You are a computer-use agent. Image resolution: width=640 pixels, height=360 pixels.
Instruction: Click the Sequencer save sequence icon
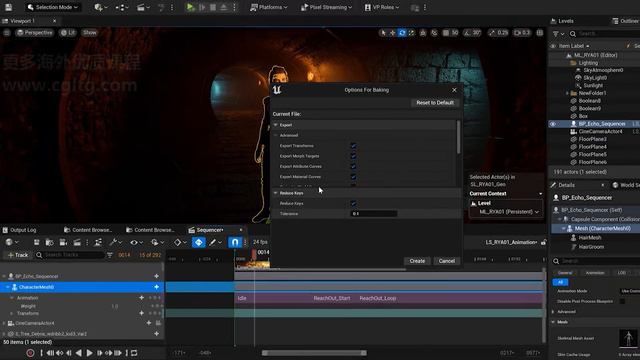tap(36, 242)
